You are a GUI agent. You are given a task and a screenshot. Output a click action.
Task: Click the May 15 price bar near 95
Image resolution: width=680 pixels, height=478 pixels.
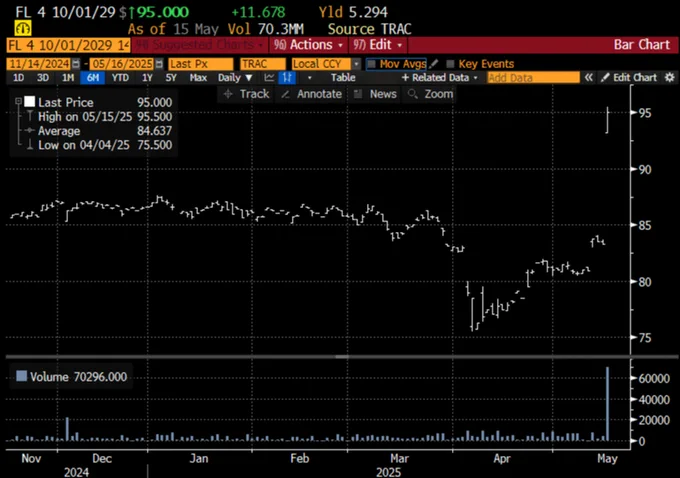coord(607,120)
